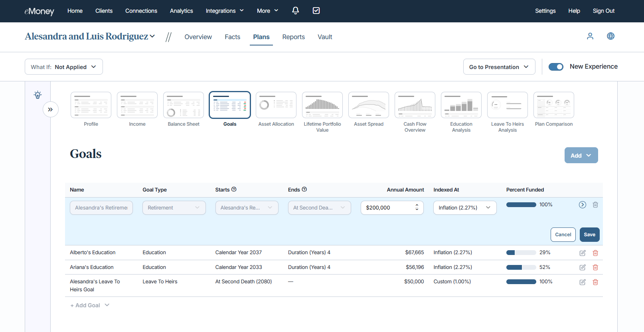This screenshot has width=644, height=332.
Task: Click the Annual Amount stepper arrows
Action: [417, 207]
